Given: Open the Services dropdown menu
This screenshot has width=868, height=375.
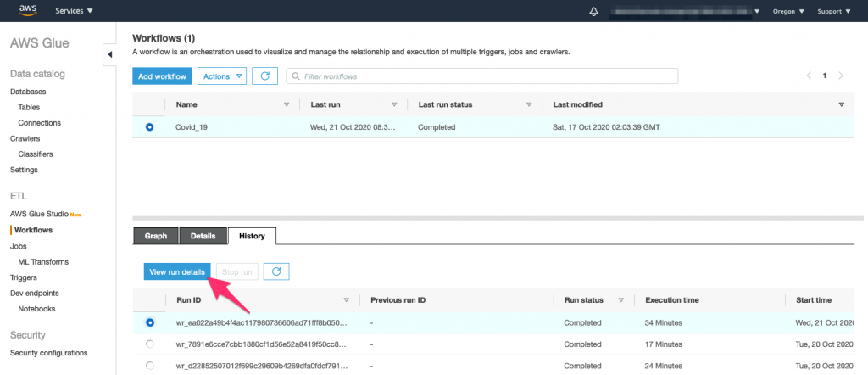Looking at the screenshot, I should pyautogui.click(x=75, y=11).
